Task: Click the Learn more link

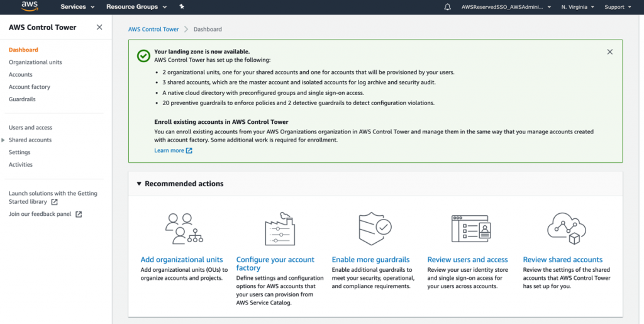Action: [x=169, y=150]
